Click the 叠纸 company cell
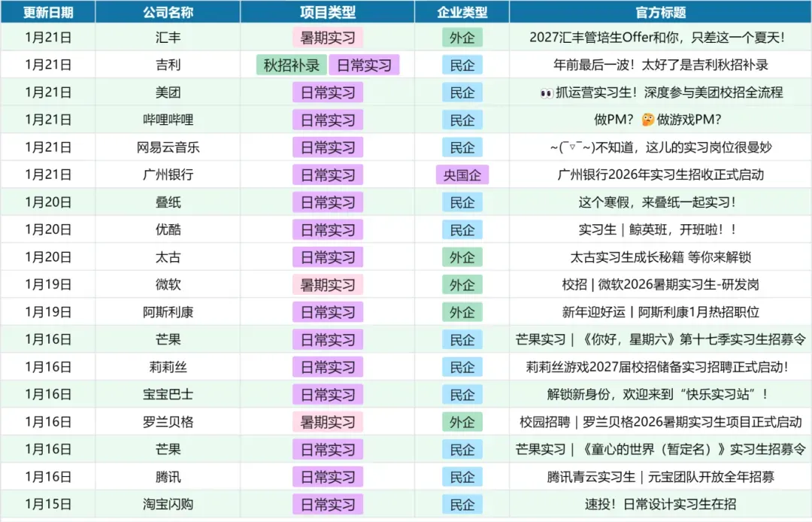 tap(168, 202)
